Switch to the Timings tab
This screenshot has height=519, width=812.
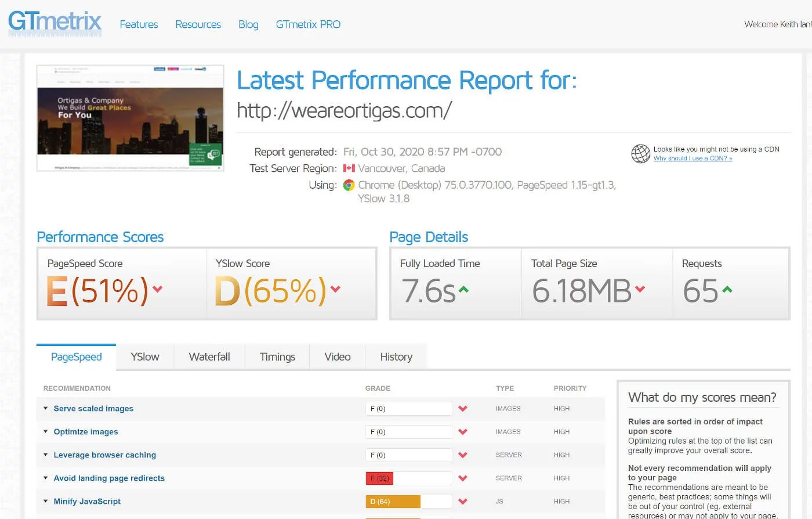point(277,357)
